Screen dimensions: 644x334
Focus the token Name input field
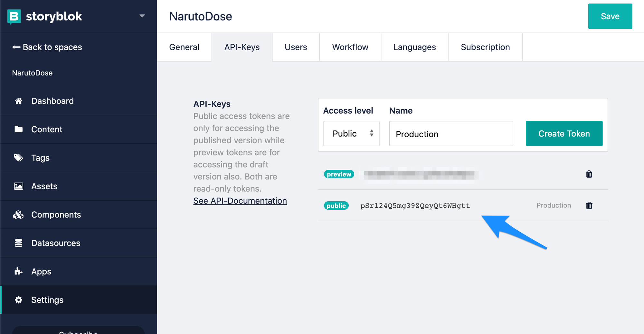(x=451, y=133)
